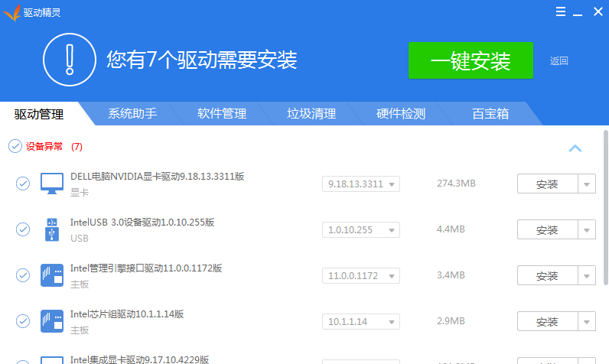This screenshot has height=364, width=609.
Task: Click the 返回 link
Action: point(559,61)
